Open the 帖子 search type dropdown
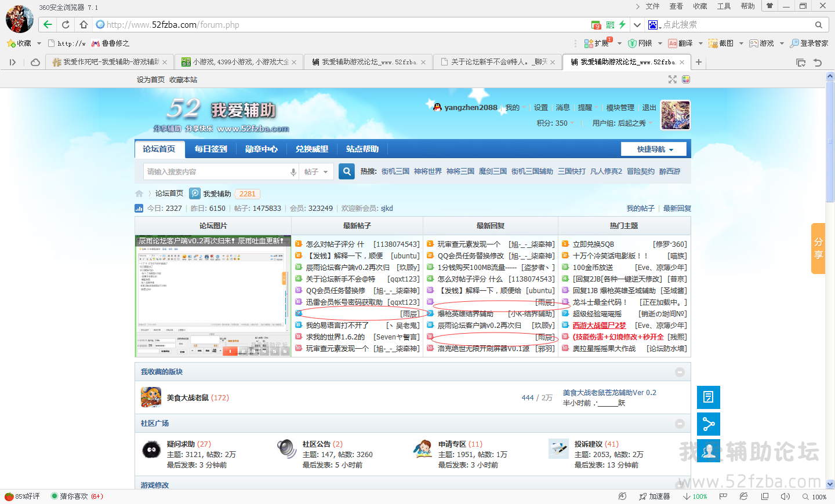This screenshot has width=835, height=504. pyautogui.click(x=317, y=172)
